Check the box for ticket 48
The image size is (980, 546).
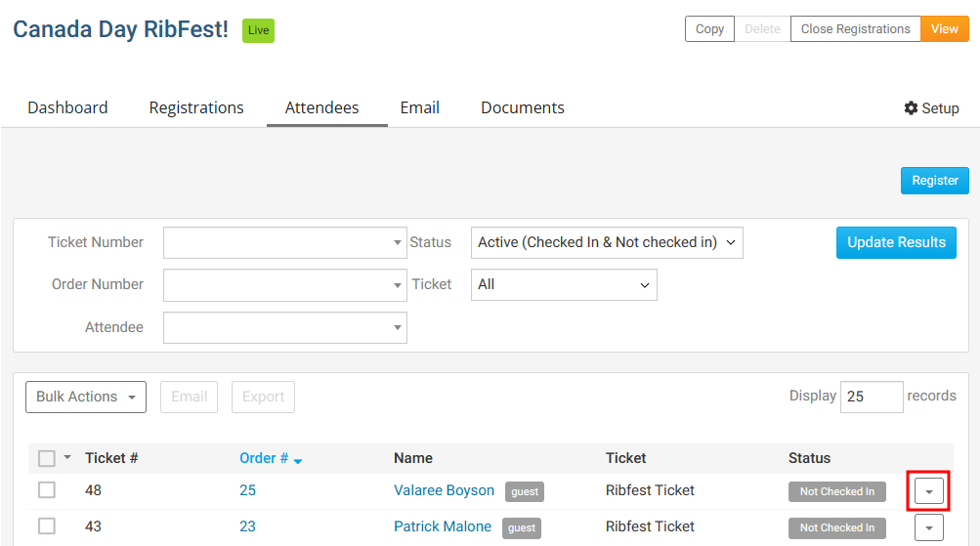pyautogui.click(x=47, y=490)
